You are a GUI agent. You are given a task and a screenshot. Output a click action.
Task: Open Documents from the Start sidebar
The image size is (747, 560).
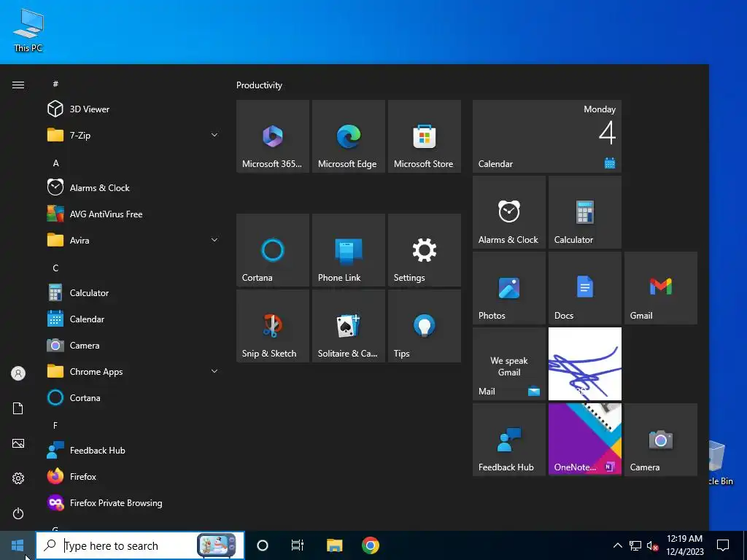coord(18,408)
